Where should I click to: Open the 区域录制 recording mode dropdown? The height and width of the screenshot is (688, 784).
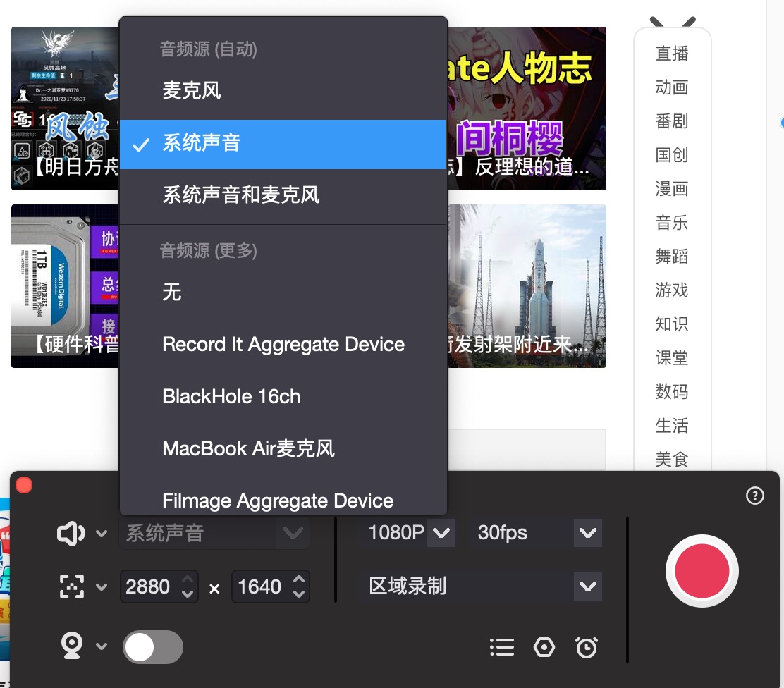(x=587, y=586)
